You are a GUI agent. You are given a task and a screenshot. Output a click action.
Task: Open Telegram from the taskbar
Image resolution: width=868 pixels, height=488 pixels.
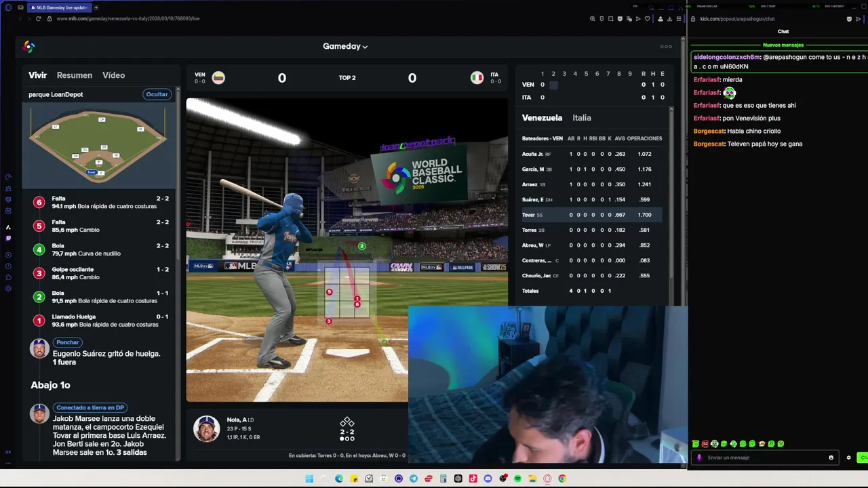[x=414, y=479]
